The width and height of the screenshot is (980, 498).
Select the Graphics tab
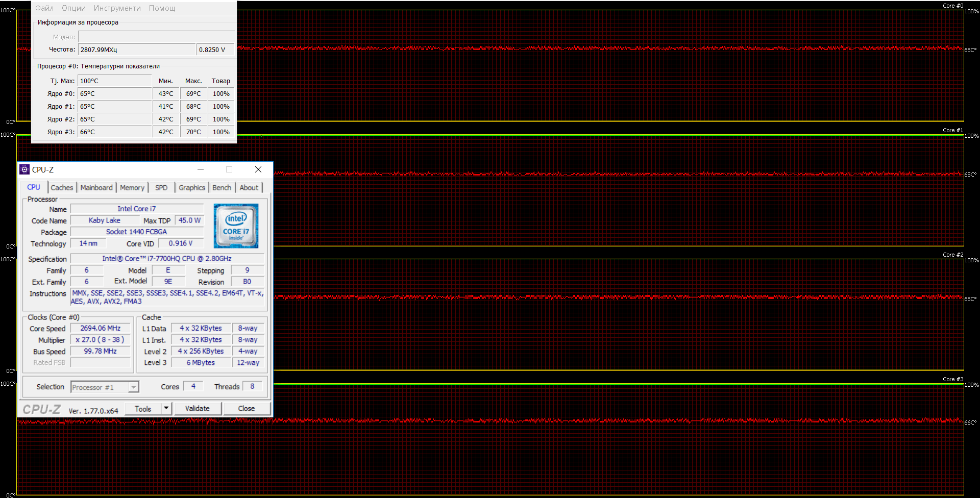click(192, 188)
